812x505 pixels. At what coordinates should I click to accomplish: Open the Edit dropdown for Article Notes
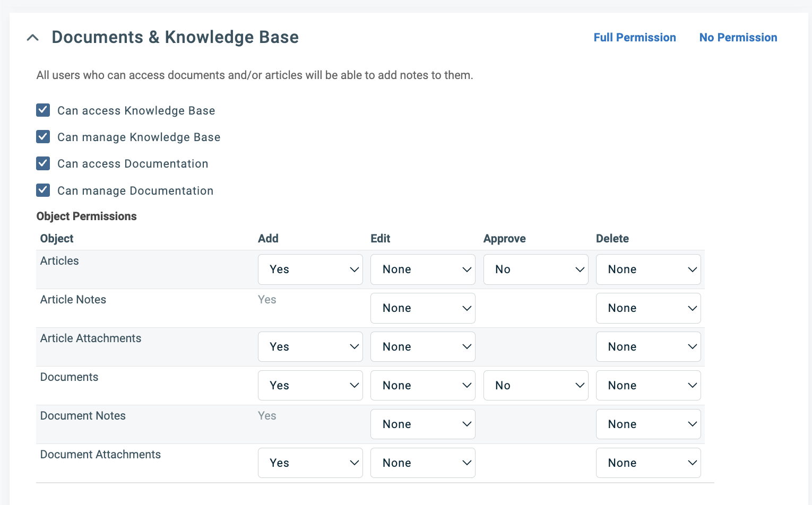click(422, 308)
